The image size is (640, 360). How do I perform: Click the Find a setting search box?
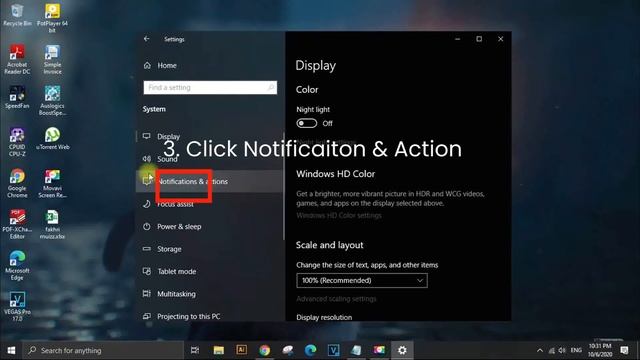210,87
